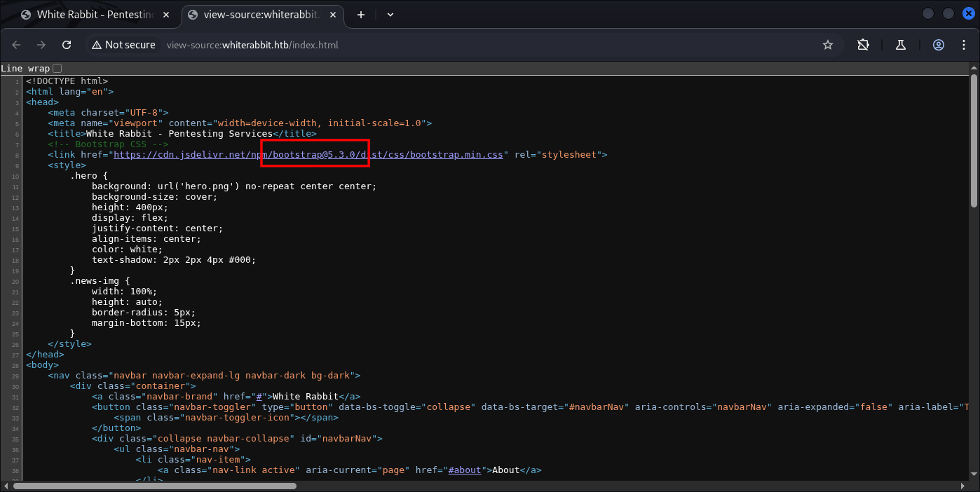Open the Chrome Labs flask icon
Viewport: 980px width, 492px height.
901,45
